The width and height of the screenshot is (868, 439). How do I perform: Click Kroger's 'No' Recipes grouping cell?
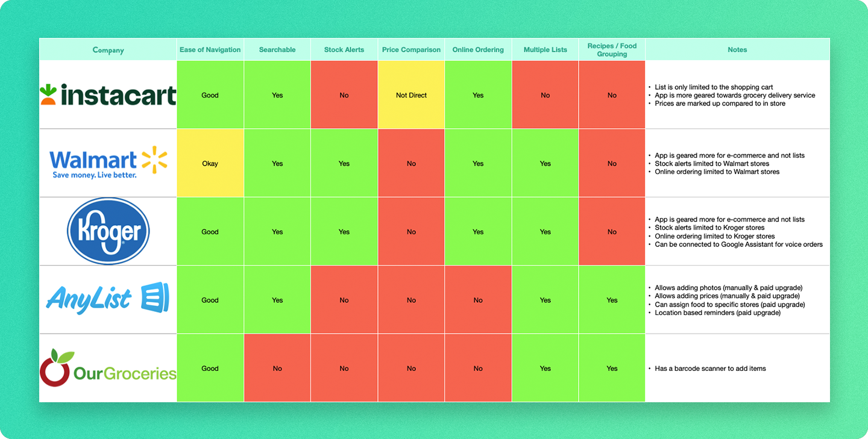pos(612,232)
